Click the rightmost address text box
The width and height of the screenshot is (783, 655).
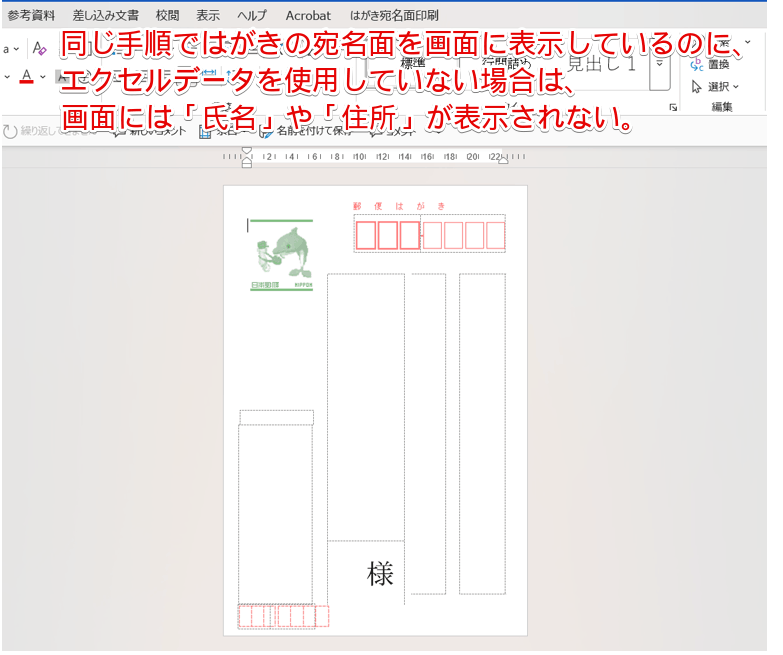pos(482,434)
